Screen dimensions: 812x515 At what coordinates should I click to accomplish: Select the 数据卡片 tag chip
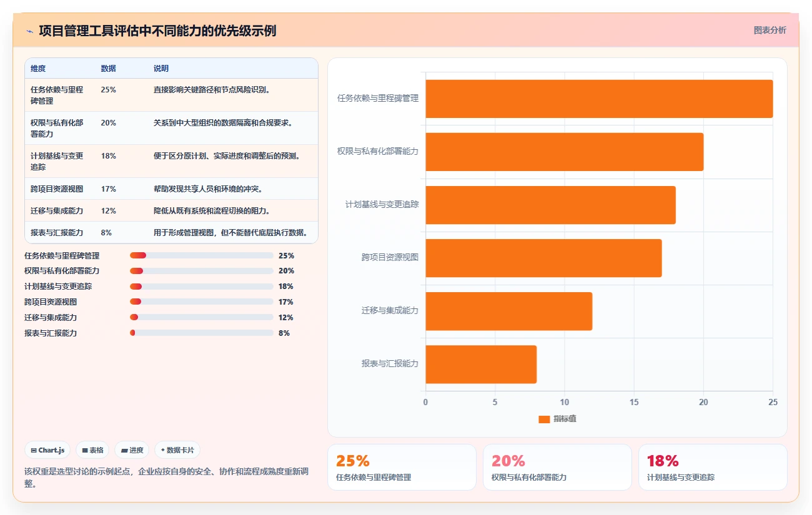[177, 450]
